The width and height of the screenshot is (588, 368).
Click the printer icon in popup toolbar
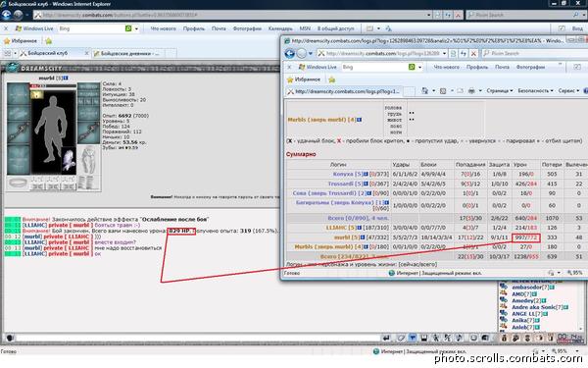click(471, 91)
